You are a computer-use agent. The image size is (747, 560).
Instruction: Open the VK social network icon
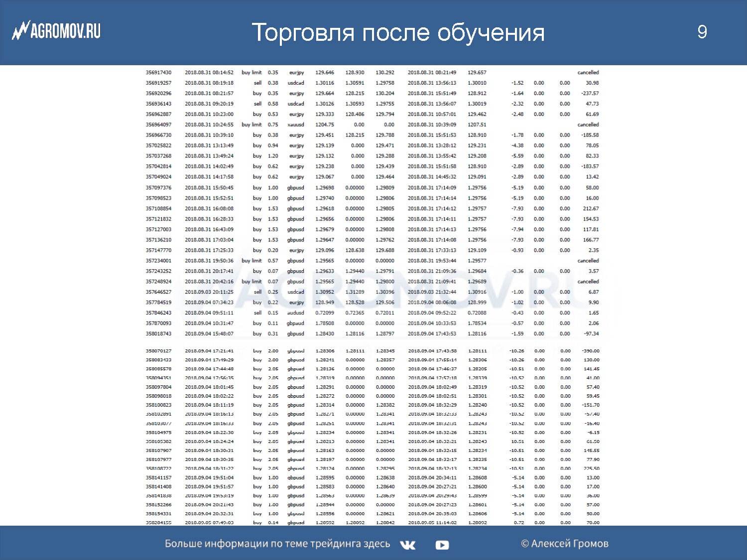tap(407, 545)
